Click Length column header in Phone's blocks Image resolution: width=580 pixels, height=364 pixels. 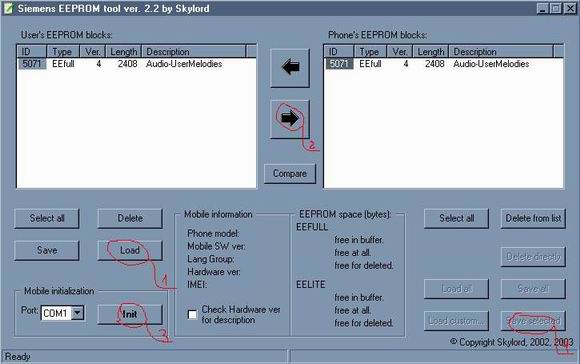431,51
